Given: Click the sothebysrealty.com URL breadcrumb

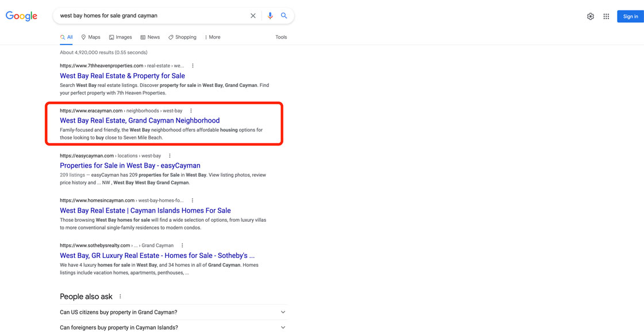Looking at the screenshot, I should (x=117, y=245).
